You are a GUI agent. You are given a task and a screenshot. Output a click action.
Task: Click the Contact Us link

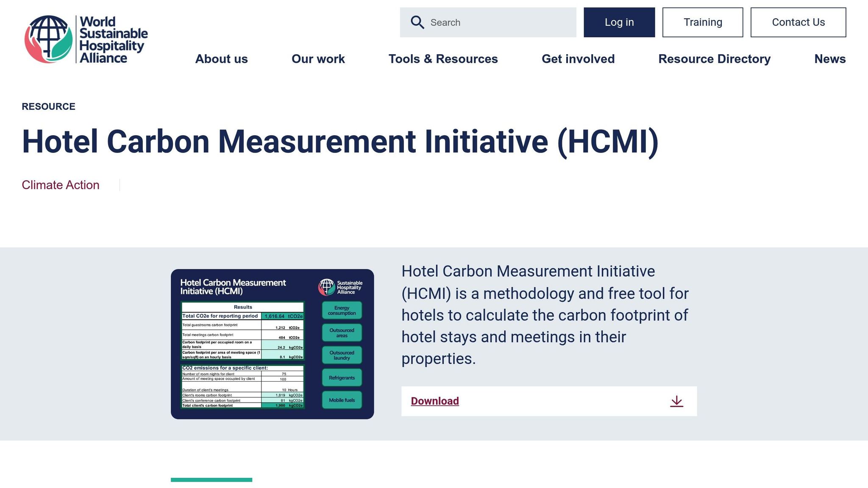click(798, 22)
